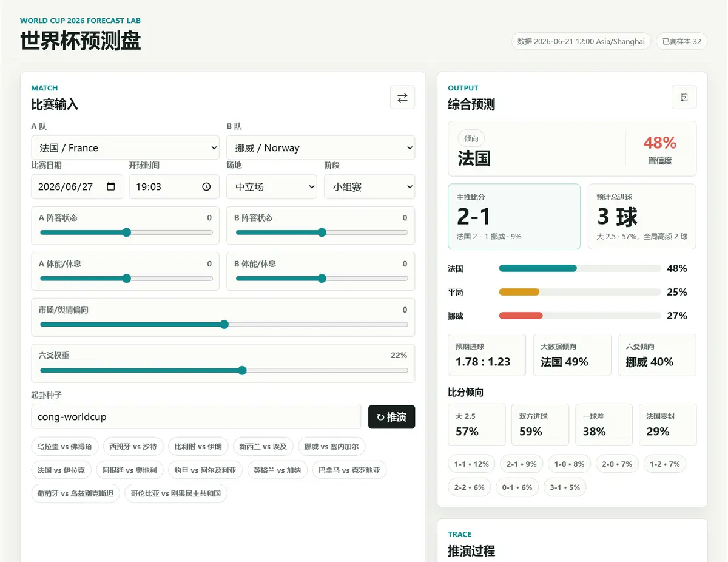Select the 乌拉圭 vs 佛得角 match chip
The height and width of the screenshot is (562, 728).
tap(65, 447)
